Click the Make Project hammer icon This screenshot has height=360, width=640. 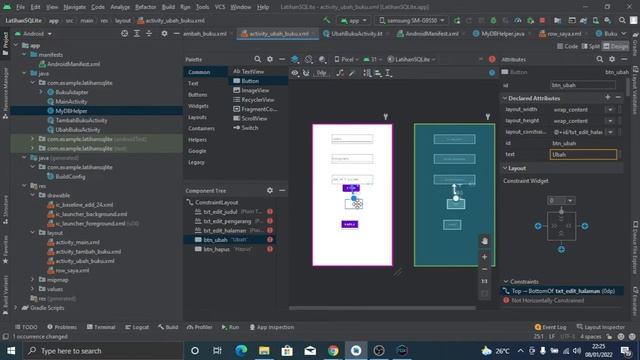click(327, 20)
